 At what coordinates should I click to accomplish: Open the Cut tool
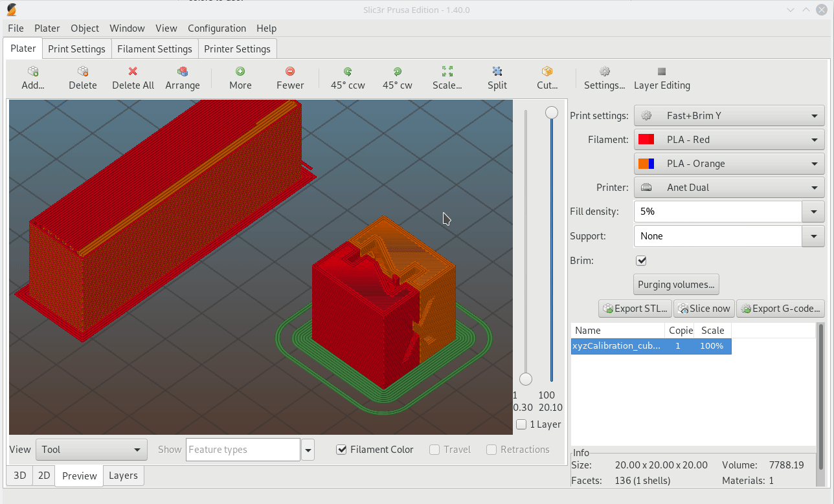point(546,78)
